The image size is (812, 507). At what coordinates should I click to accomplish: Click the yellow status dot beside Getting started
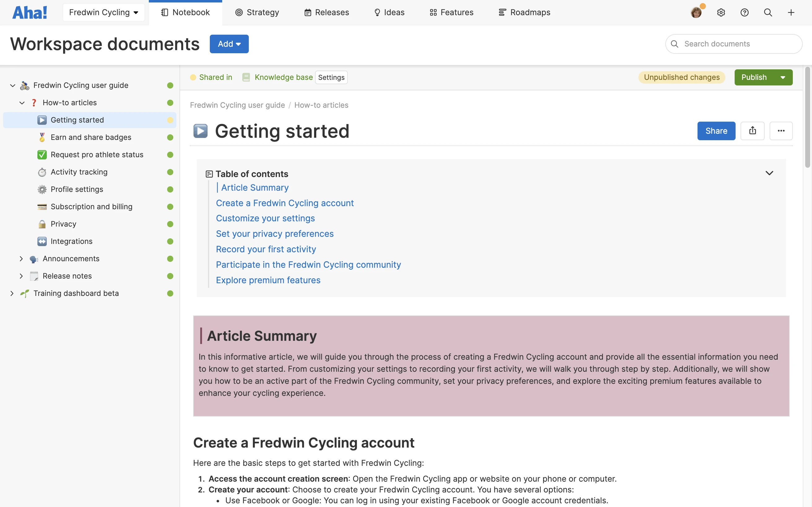tap(170, 120)
